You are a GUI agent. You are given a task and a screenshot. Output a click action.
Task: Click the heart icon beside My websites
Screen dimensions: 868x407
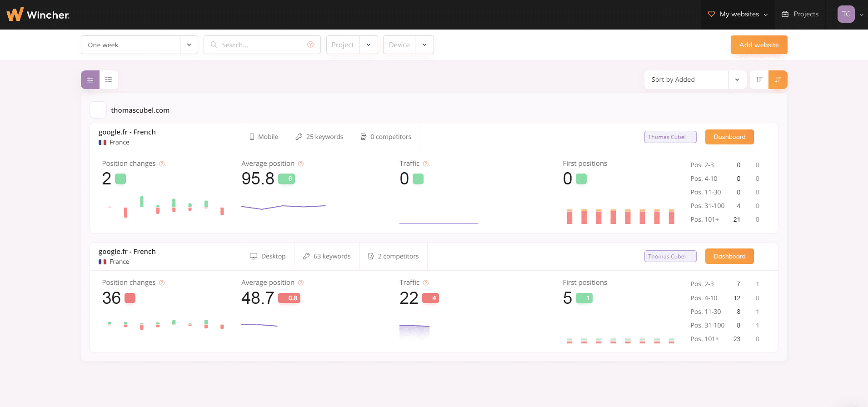pyautogui.click(x=712, y=14)
